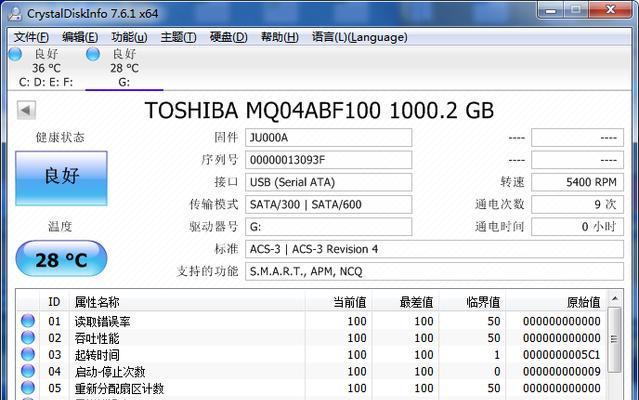Open the 功能(u) menu
The image size is (639, 400).
[129, 37]
